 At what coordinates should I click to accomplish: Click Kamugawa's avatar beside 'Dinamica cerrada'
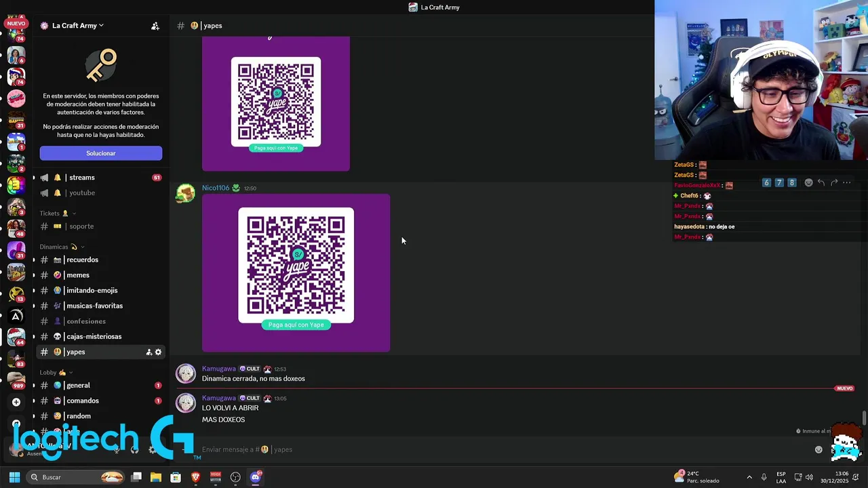click(185, 373)
